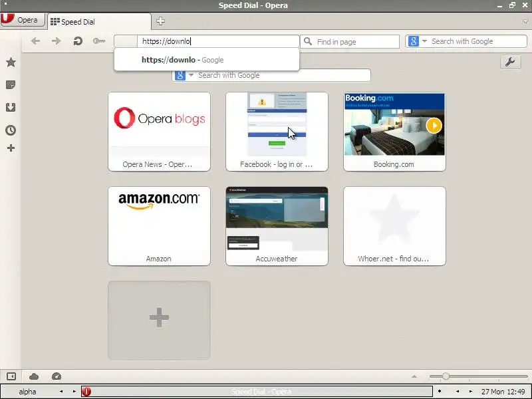Screen dimensions: 532x399
Task: Click left arrow next to alpha label
Action: pyautogui.click(x=61, y=392)
